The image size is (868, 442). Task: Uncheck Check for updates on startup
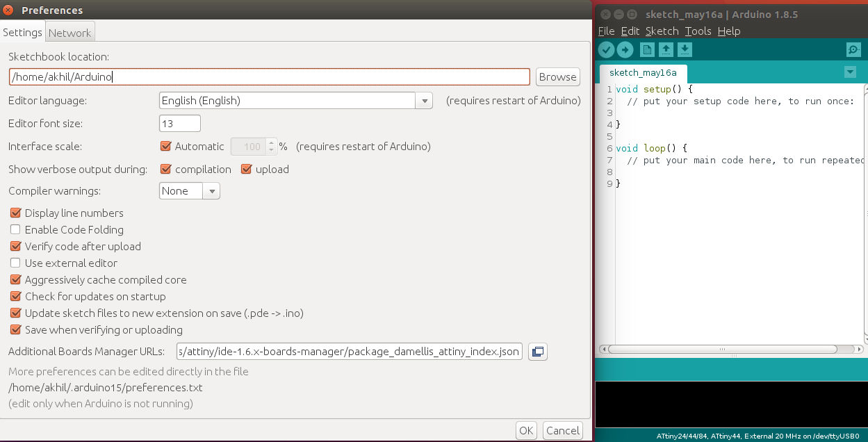pyautogui.click(x=15, y=296)
